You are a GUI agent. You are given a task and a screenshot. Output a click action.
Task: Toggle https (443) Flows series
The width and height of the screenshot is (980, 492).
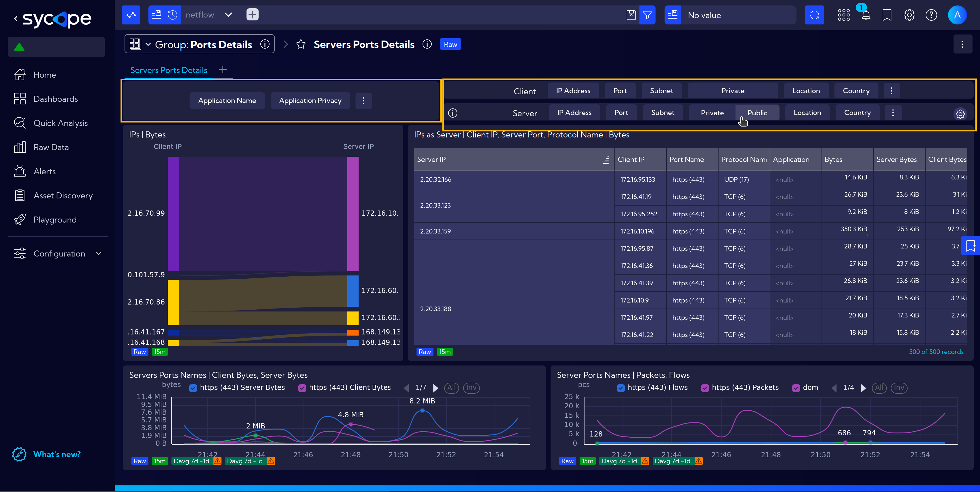point(620,388)
